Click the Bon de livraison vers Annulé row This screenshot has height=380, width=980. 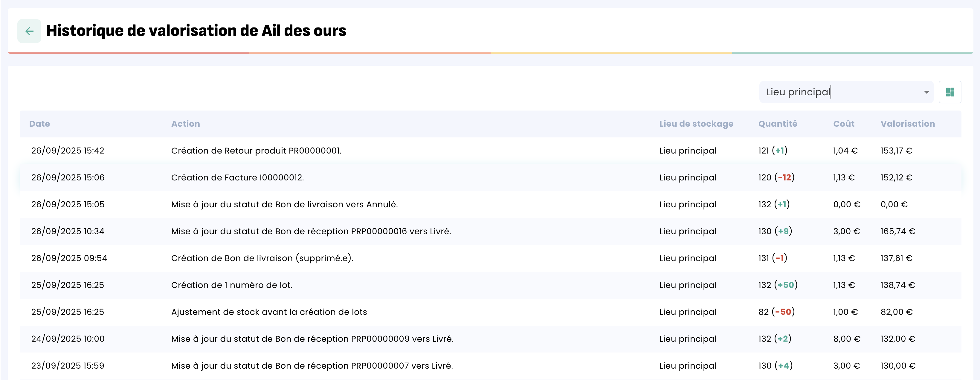[x=284, y=204]
